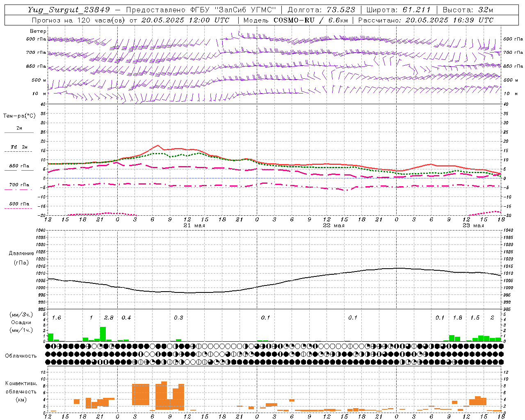Click the computed time 20.05.2025 16:39 UTC
Viewport: 525px width, 420px height.
coord(449,20)
